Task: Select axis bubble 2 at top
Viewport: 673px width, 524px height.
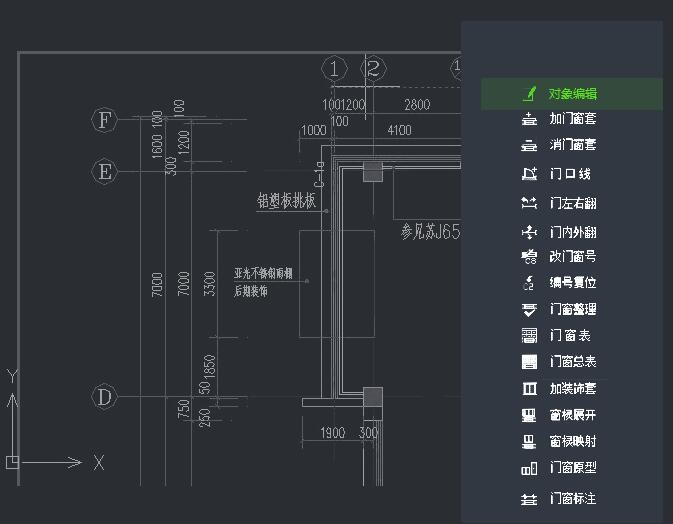Action: [x=373, y=69]
